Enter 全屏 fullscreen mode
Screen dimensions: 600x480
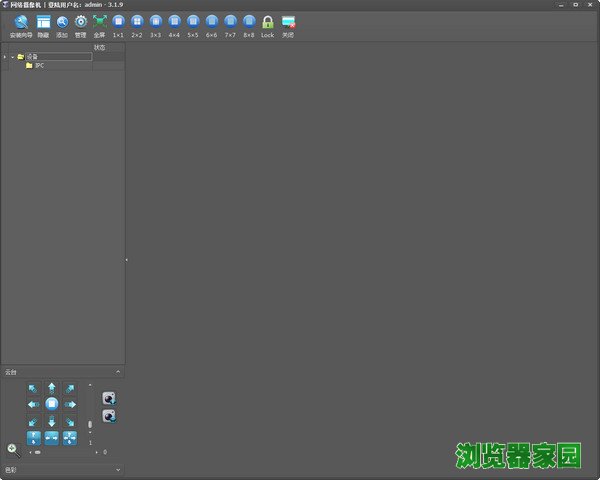99,22
